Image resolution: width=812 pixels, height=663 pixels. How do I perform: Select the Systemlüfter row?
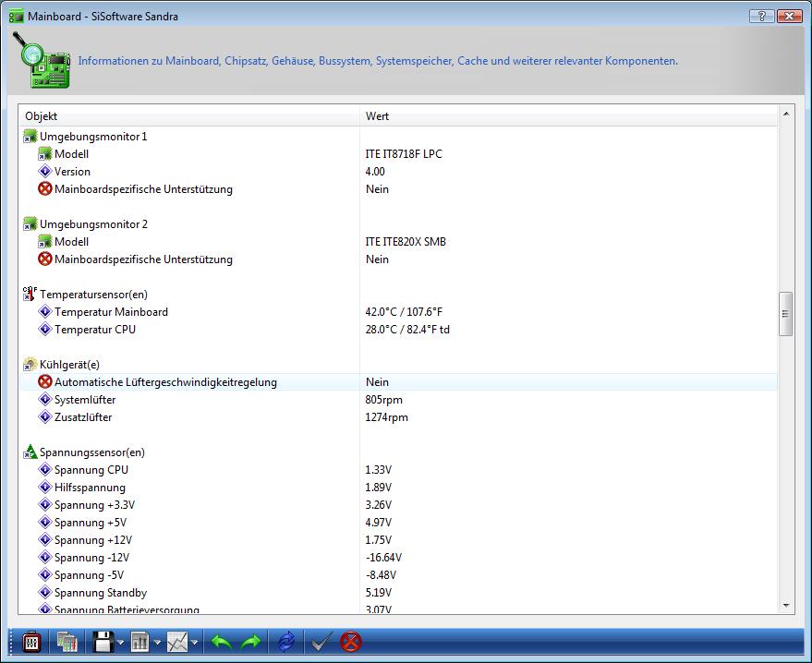click(398, 400)
